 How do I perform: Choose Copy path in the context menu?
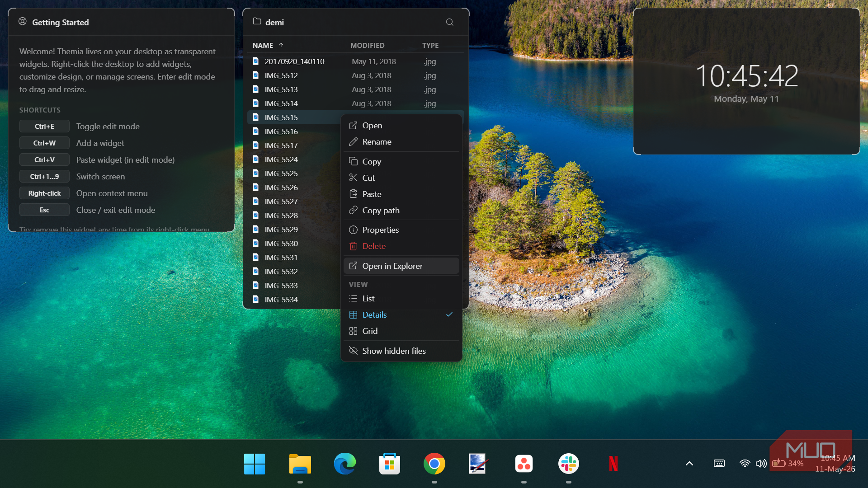click(401, 211)
